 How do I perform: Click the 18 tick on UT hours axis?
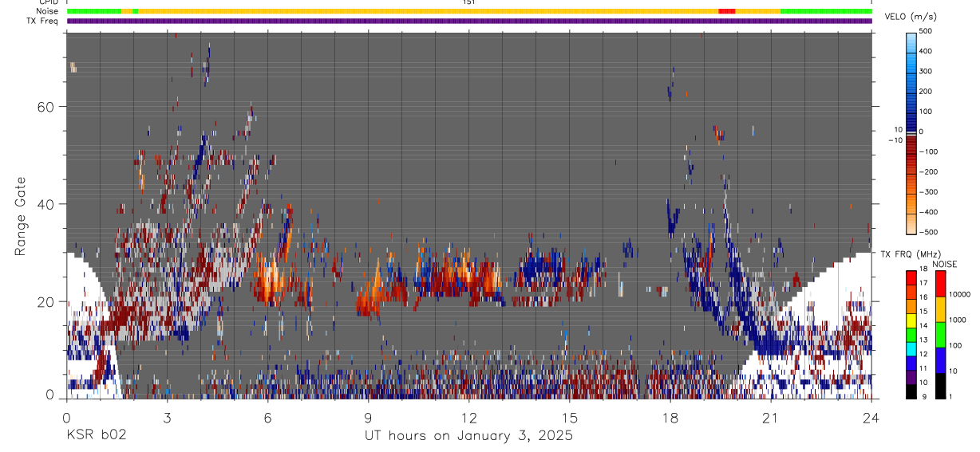pos(670,418)
